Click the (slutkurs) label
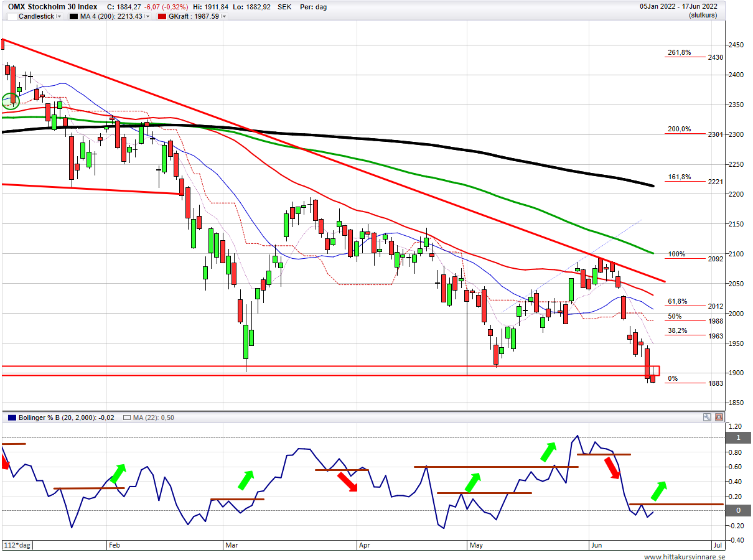This screenshot has height=560, width=753. point(703,15)
